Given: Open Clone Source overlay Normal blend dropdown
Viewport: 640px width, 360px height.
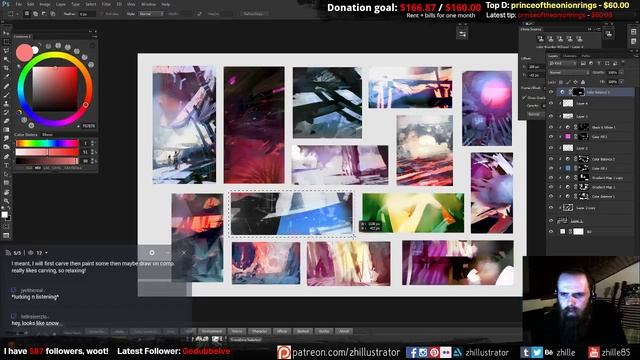Looking at the screenshot, I should point(535,114).
